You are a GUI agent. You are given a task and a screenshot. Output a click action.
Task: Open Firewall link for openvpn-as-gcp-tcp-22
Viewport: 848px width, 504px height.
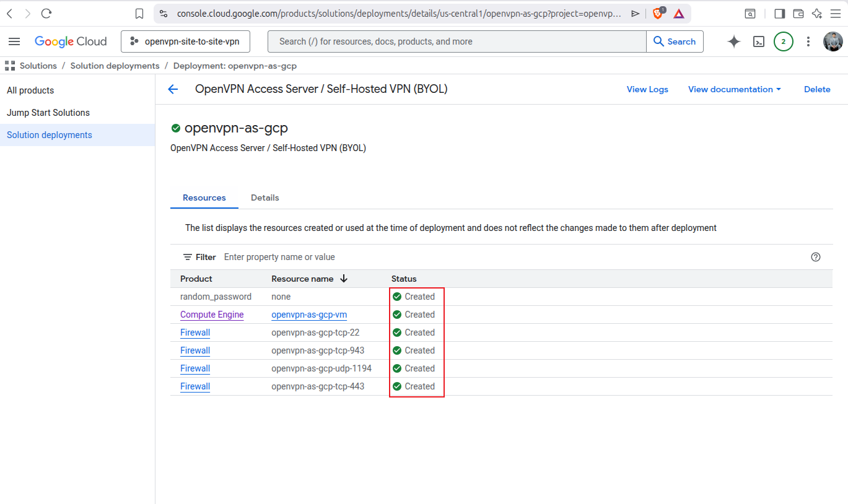pos(195,332)
